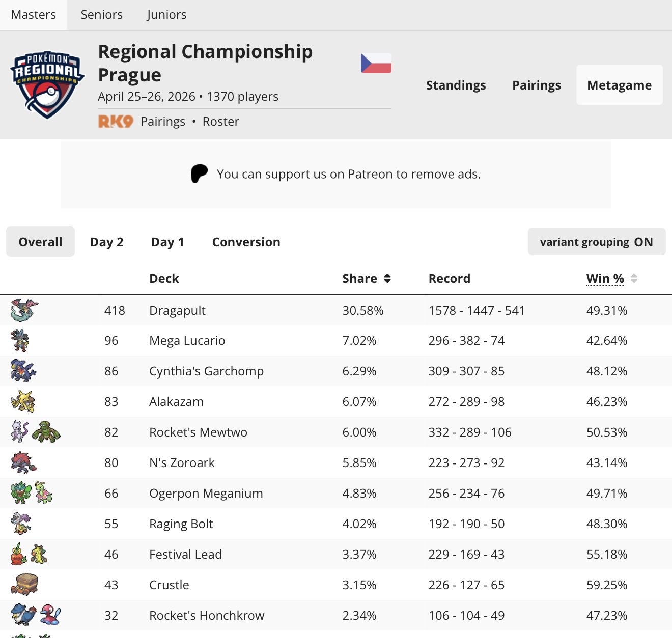Switch to the Juniors division tab
Screen dimensions: 672x638
coord(167,15)
